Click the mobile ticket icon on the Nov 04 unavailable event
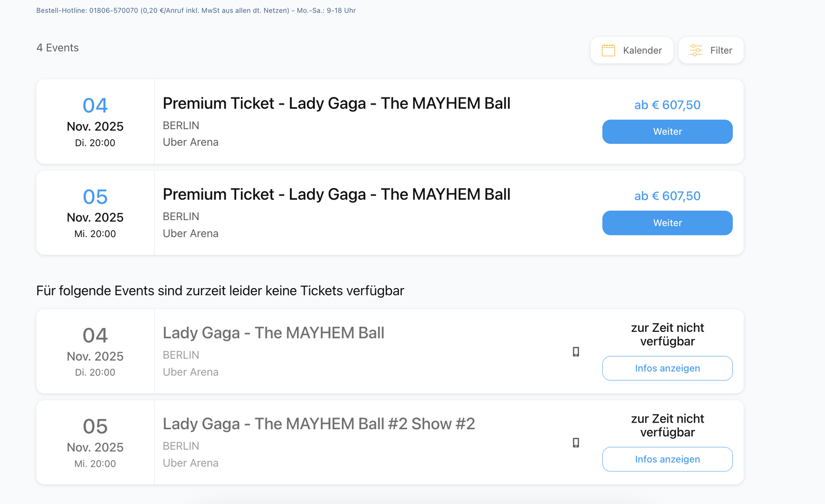Image resolution: width=825 pixels, height=504 pixels. click(x=576, y=351)
